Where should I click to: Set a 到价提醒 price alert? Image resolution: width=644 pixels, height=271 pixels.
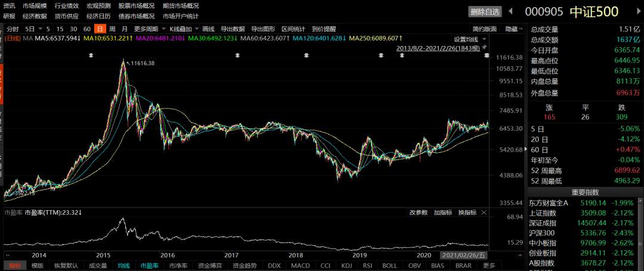(324, 29)
